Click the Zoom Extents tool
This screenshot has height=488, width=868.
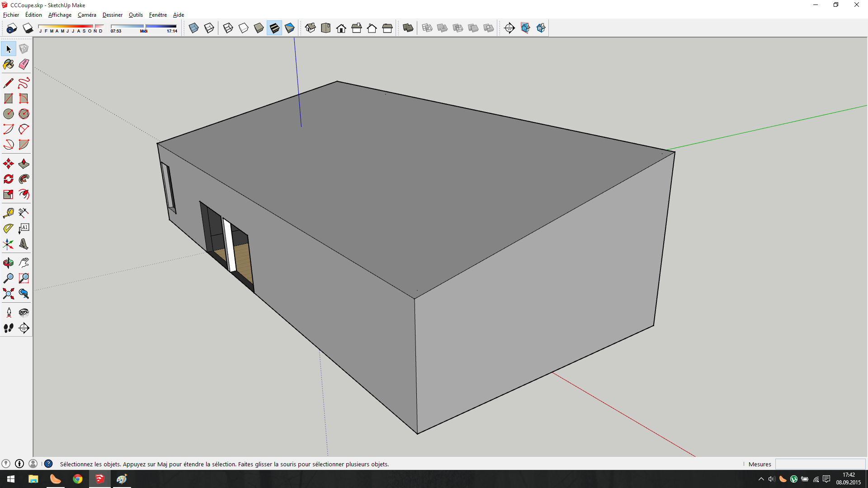9,294
